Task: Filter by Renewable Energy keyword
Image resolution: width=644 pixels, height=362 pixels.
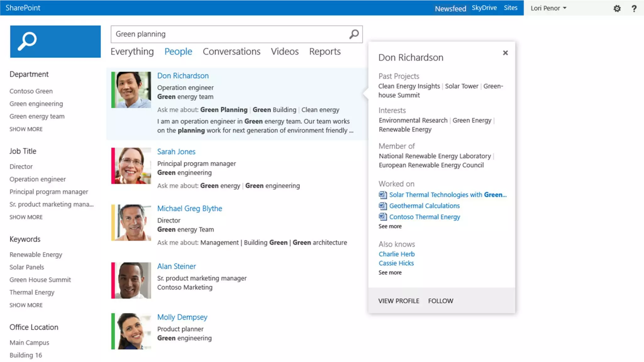Action: [36, 255]
